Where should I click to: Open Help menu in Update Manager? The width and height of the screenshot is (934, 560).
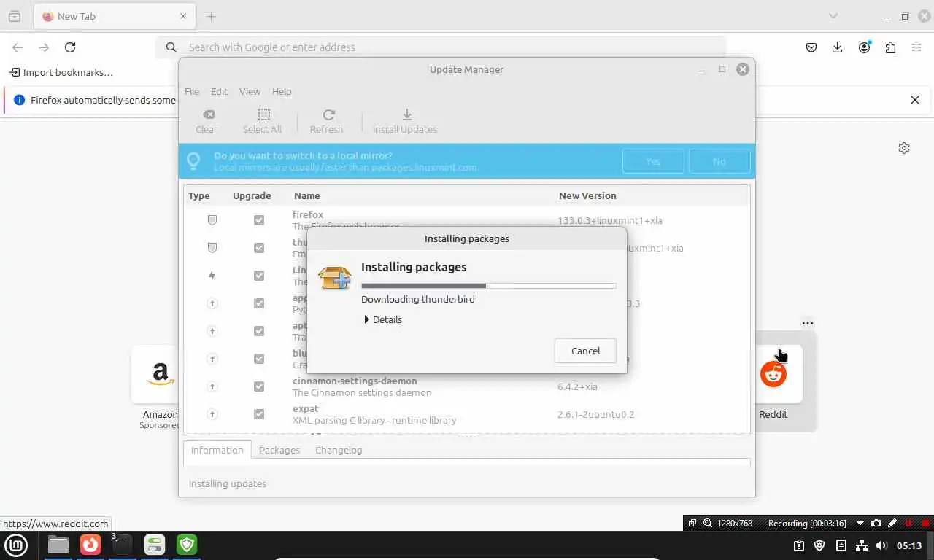pyautogui.click(x=282, y=91)
